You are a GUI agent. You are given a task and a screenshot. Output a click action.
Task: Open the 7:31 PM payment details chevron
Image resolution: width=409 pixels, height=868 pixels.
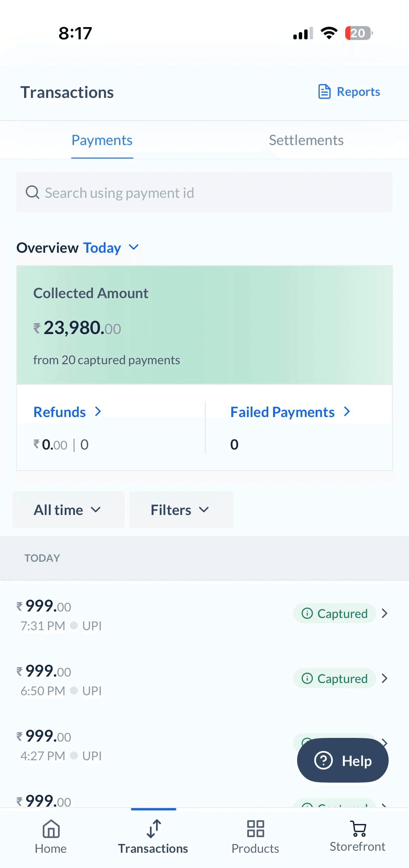[x=385, y=613]
